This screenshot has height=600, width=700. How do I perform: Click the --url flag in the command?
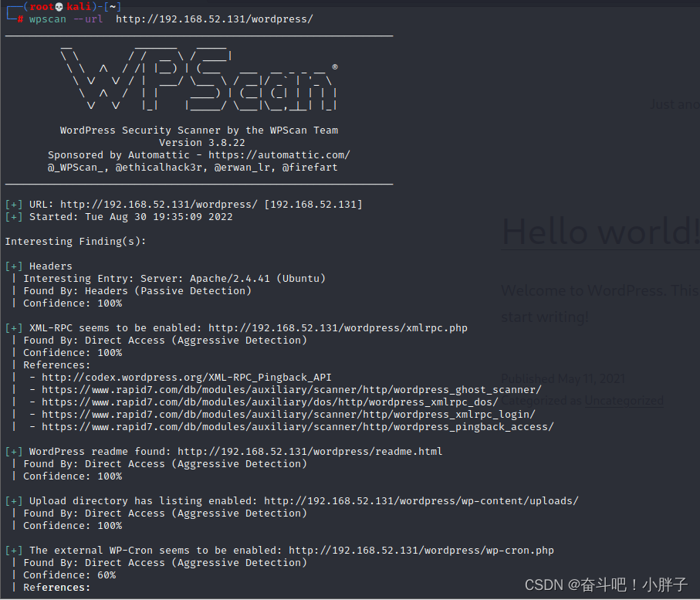[x=88, y=19]
